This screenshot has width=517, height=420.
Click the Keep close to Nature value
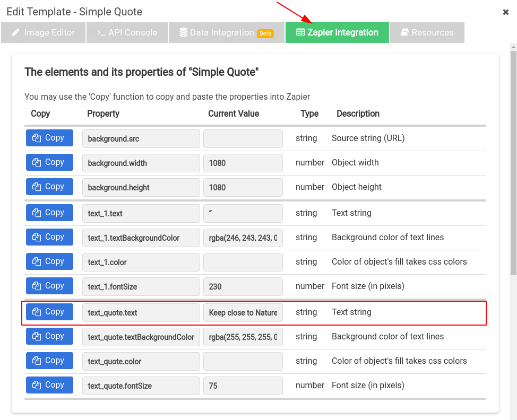coord(243,312)
